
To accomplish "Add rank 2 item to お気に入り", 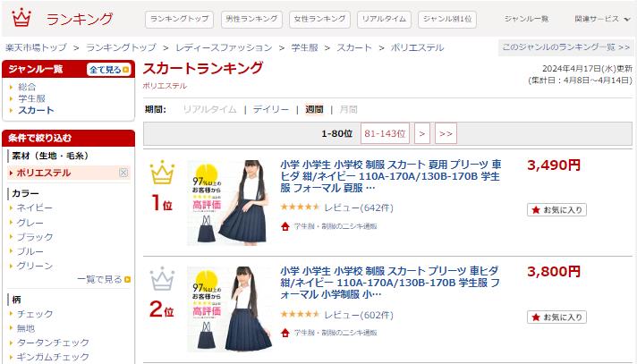I will (x=556, y=317).
